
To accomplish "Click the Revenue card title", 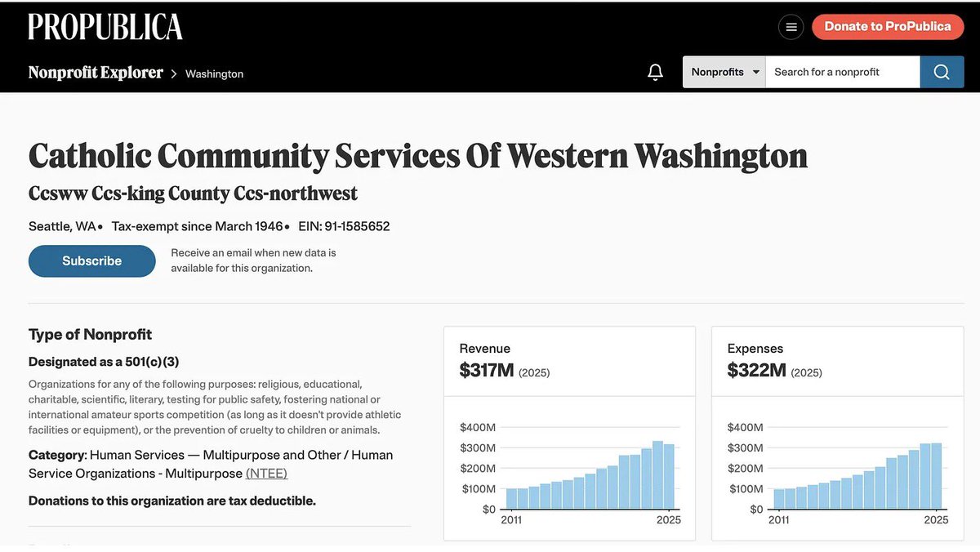I will [484, 349].
